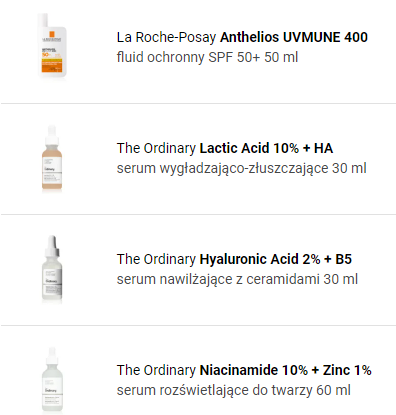Click Lactic Acid 10% + HA title
This screenshot has width=396, height=415.
(x=266, y=148)
